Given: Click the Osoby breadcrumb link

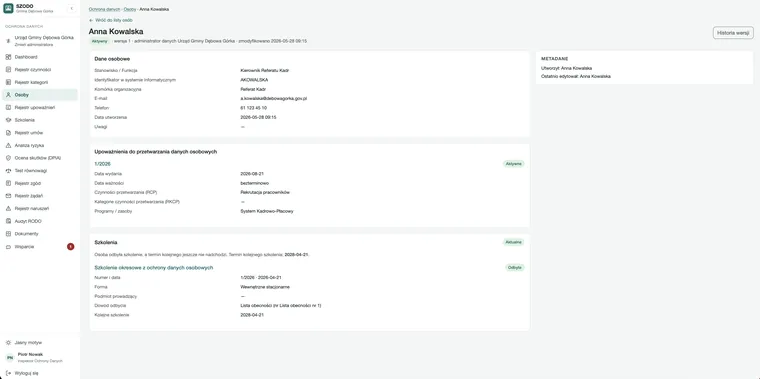Looking at the screenshot, I should click(130, 9).
